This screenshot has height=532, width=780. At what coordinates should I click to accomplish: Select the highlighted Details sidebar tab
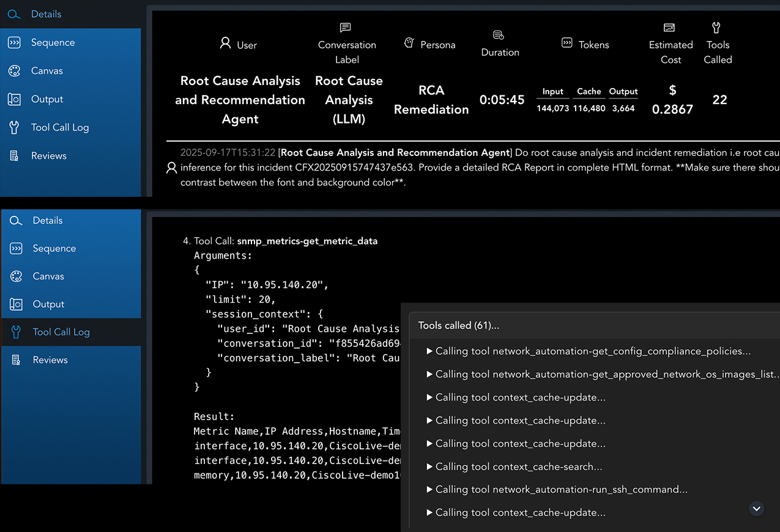point(46,14)
